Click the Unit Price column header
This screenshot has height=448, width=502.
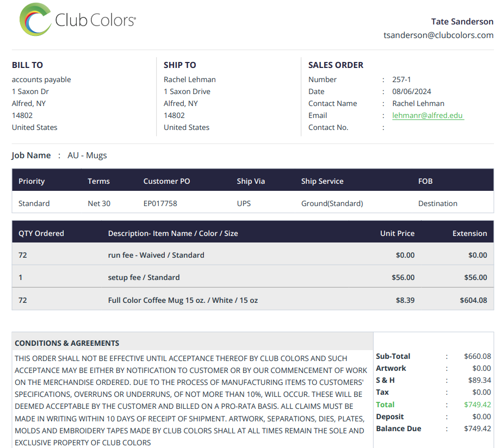[397, 234]
